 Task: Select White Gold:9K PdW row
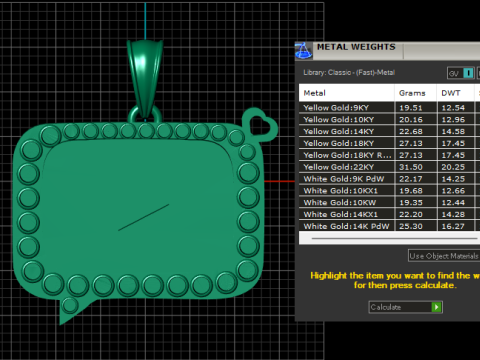[x=389, y=179]
